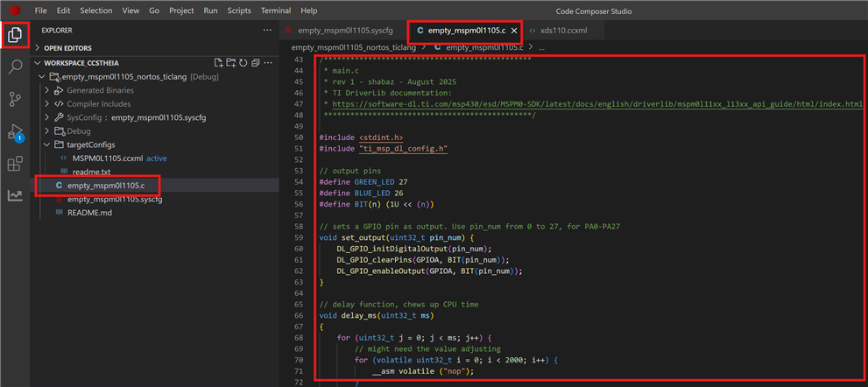Click the '[Debug]' label beside project name
The height and width of the screenshot is (387, 868).
(x=204, y=76)
